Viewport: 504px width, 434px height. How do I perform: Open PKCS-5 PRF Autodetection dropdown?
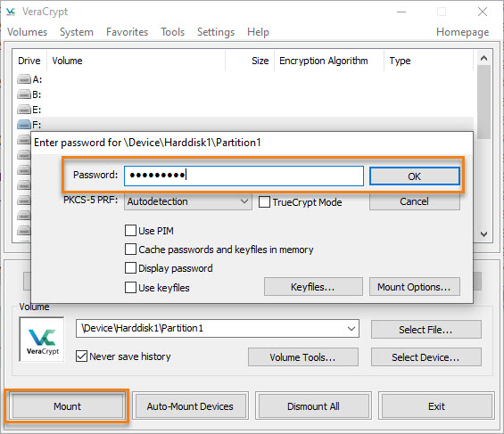pyautogui.click(x=187, y=201)
